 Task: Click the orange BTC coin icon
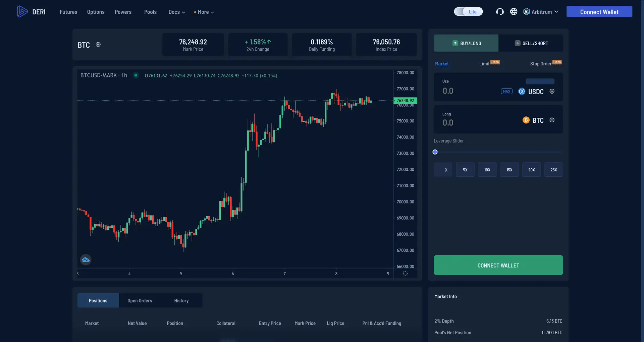click(x=526, y=120)
